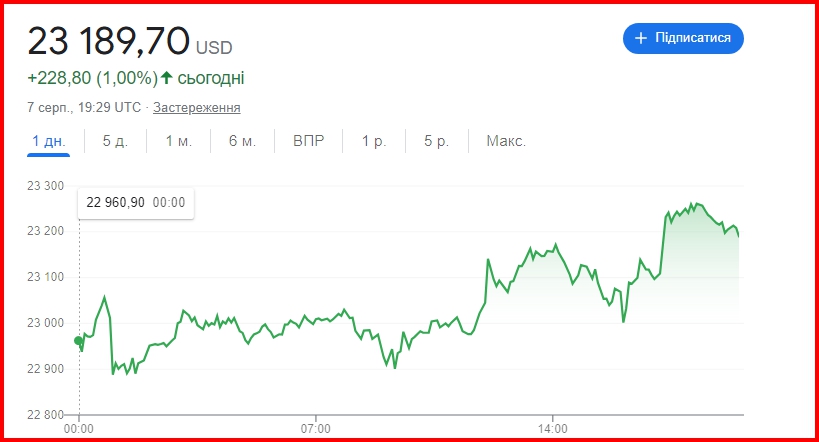Click the +228,80 (1,00%) change text
Image resolution: width=819 pixels, height=442 pixels.
coord(92,78)
